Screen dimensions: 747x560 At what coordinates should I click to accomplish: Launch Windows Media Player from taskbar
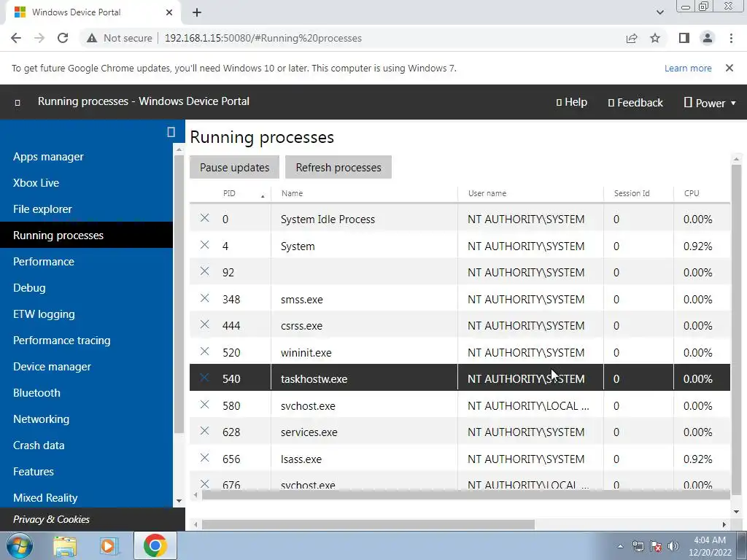point(109,545)
